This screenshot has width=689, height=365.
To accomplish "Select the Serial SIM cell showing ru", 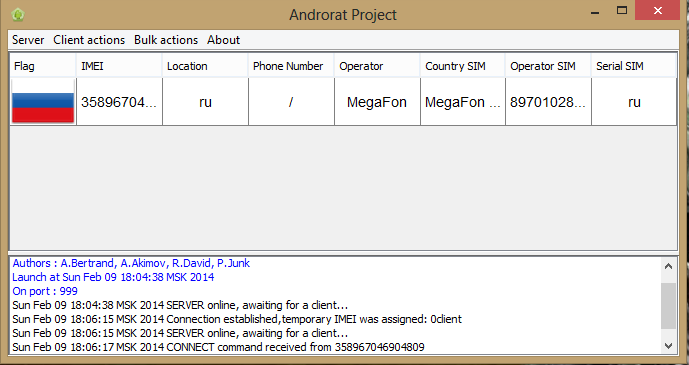I will (634, 102).
